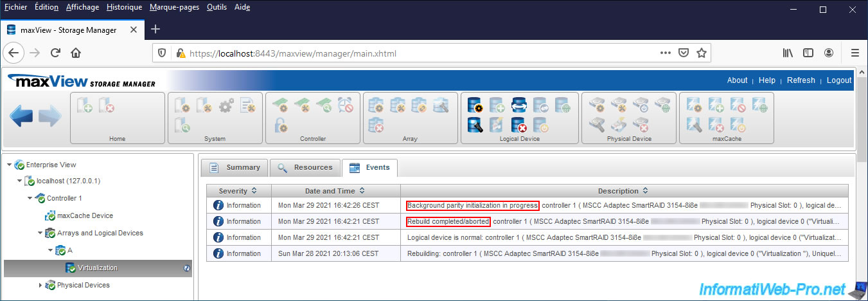Screen dimensions: 868x301
Task: Switch to the Resources tab
Action: 305,167
